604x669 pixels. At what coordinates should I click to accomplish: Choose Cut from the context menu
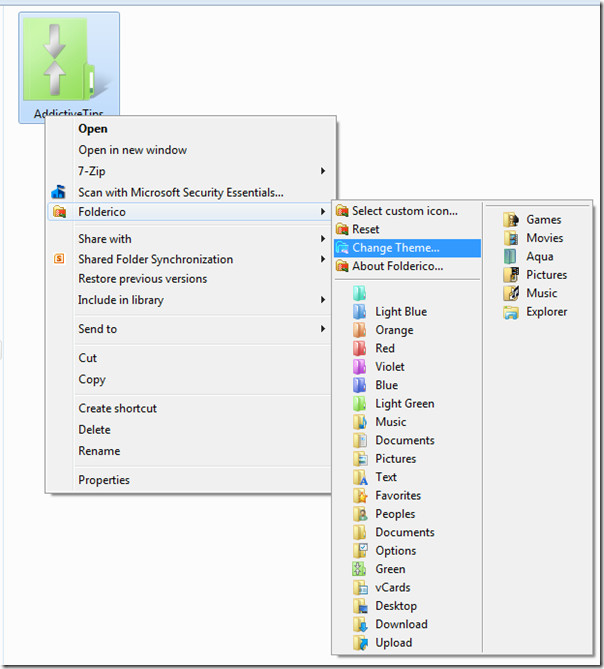click(x=87, y=358)
